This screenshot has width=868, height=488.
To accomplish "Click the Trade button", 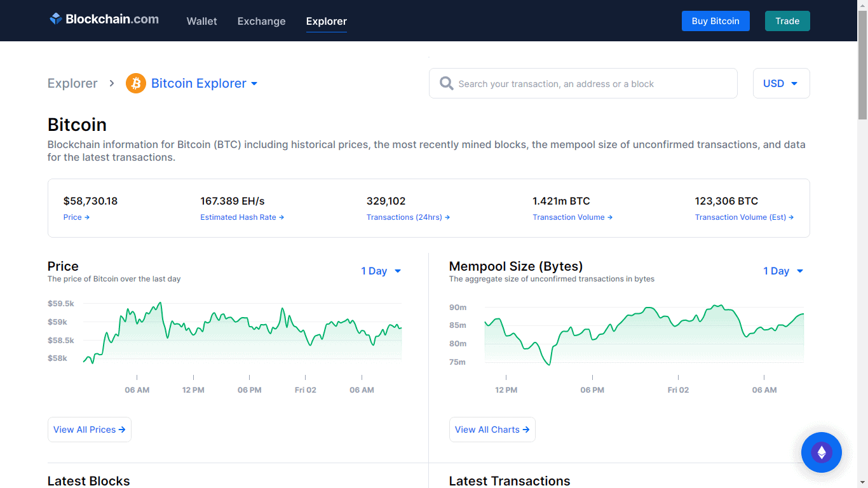I will click(787, 21).
